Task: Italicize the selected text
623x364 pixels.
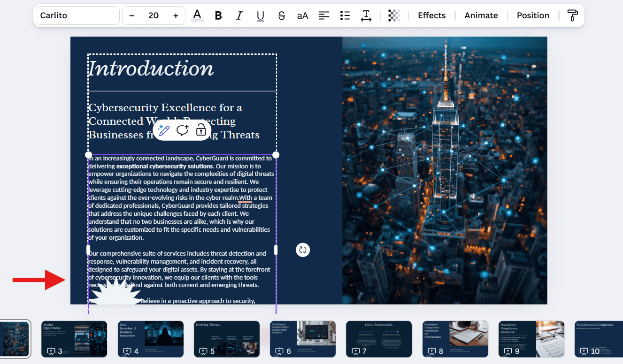Action: coord(239,15)
